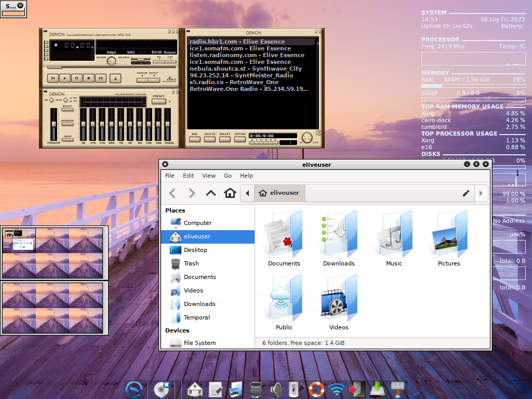Skip to next track in the player
This screenshot has height=399, width=532.
[100, 78]
